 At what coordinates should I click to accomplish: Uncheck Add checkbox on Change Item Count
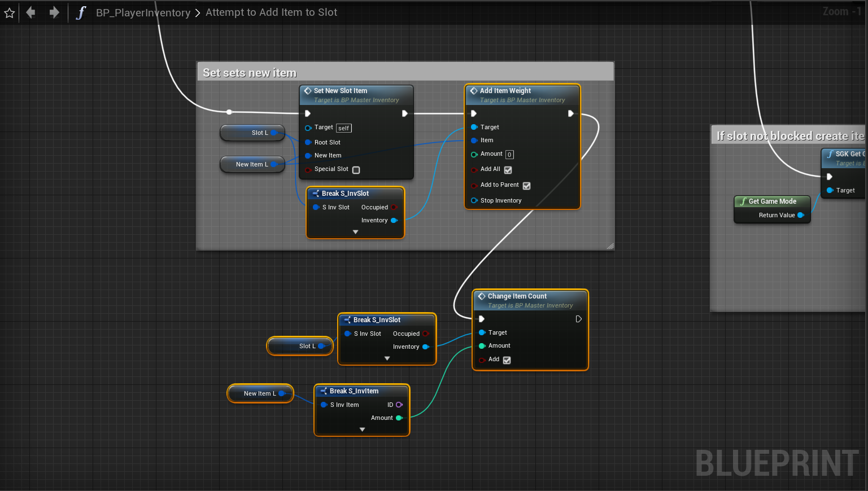507,360
